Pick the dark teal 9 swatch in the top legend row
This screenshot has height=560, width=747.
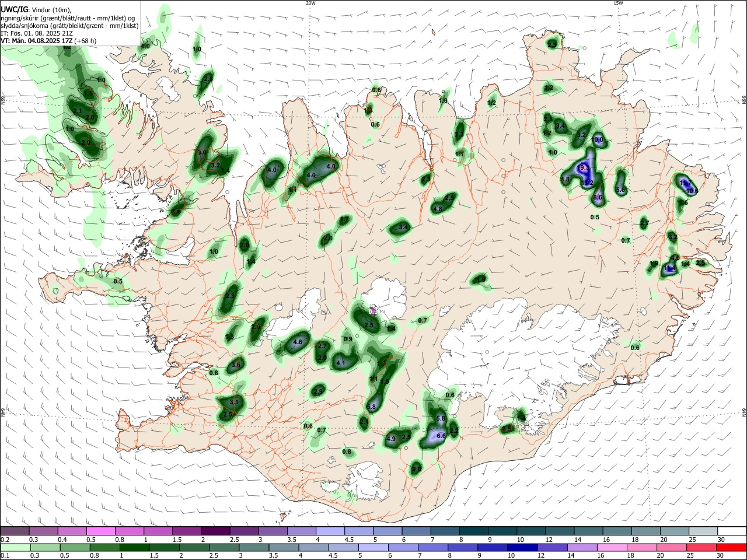502,531
